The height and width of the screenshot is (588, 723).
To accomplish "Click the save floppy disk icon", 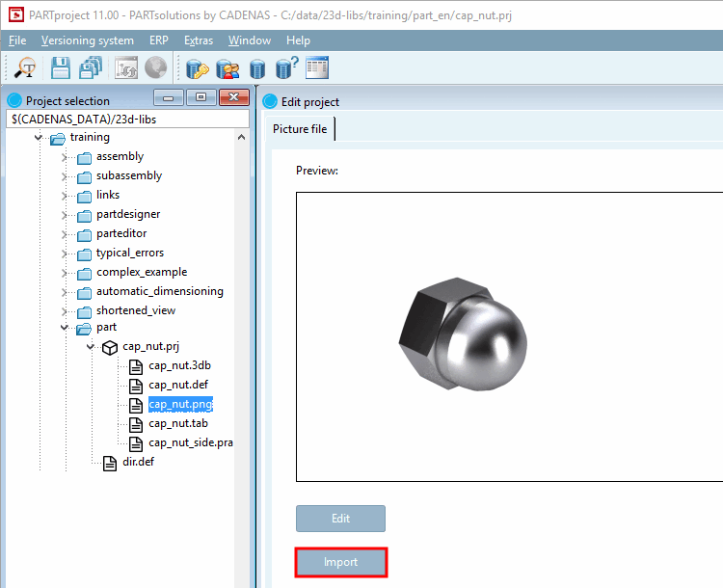I will [x=61, y=67].
